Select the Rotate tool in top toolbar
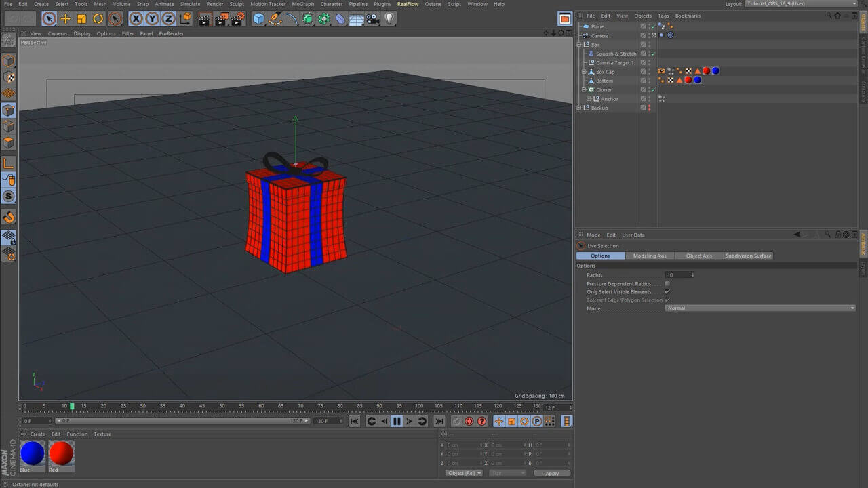Image resolution: width=868 pixels, height=488 pixels. [98, 19]
